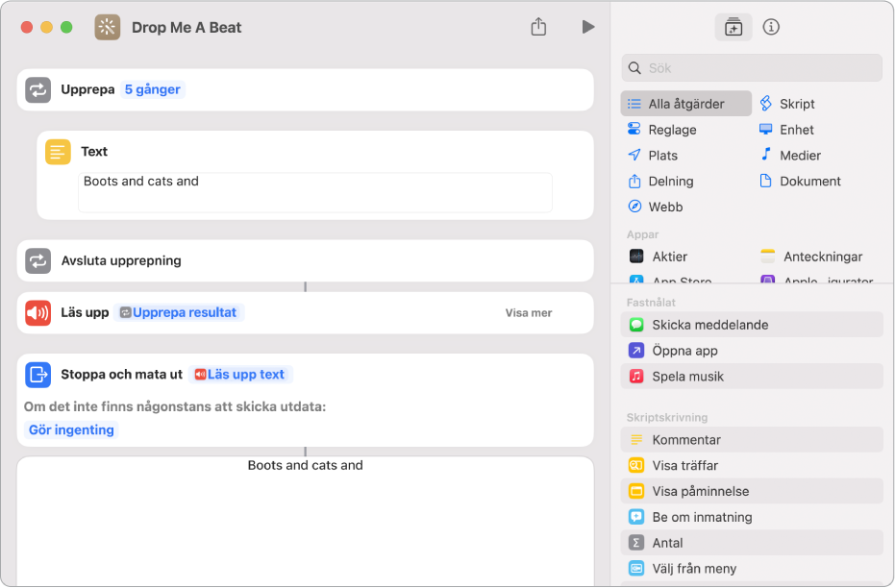Image resolution: width=895 pixels, height=588 pixels.
Task: Show shortcut details info icon
Action: [x=771, y=27]
